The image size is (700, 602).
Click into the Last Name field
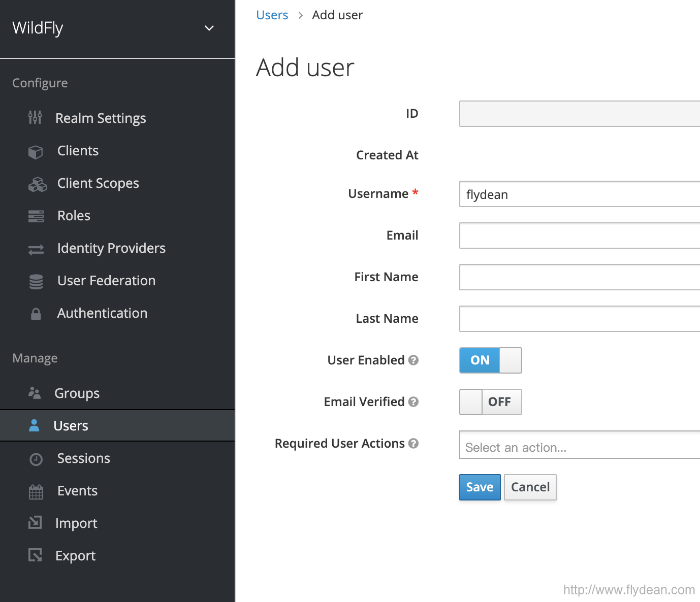pos(580,319)
